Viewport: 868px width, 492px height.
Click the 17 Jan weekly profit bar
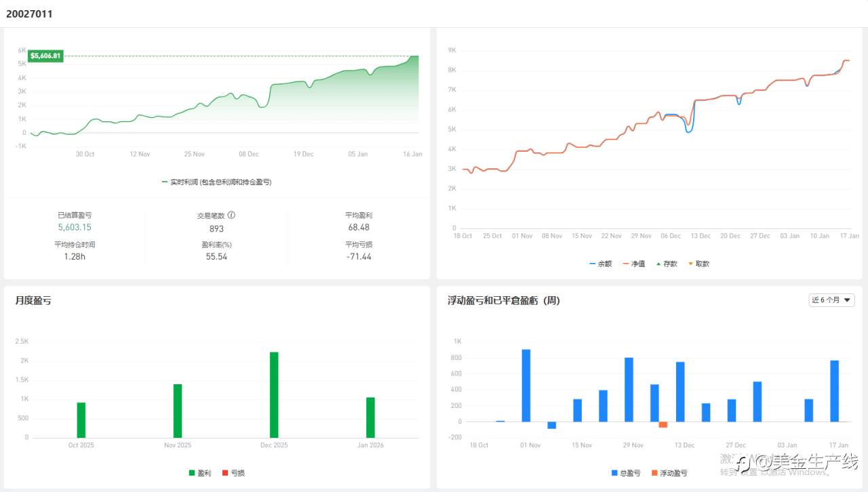[x=835, y=391]
